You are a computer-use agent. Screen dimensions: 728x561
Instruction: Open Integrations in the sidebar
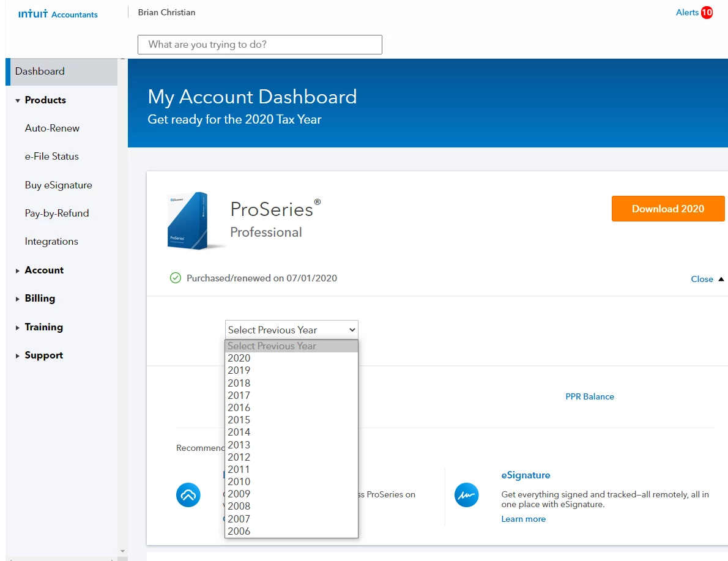(51, 242)
